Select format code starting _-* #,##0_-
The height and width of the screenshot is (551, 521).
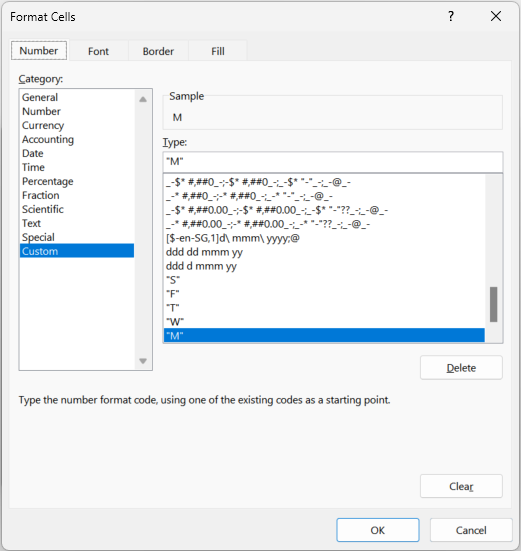pyautogui.click(x=324, y=196)
